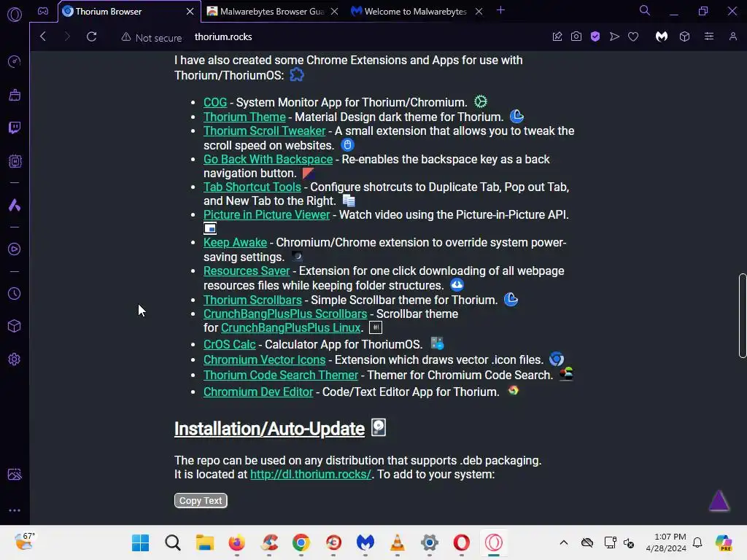
Task: Open Windows Start menu
Action: point(141,542)
